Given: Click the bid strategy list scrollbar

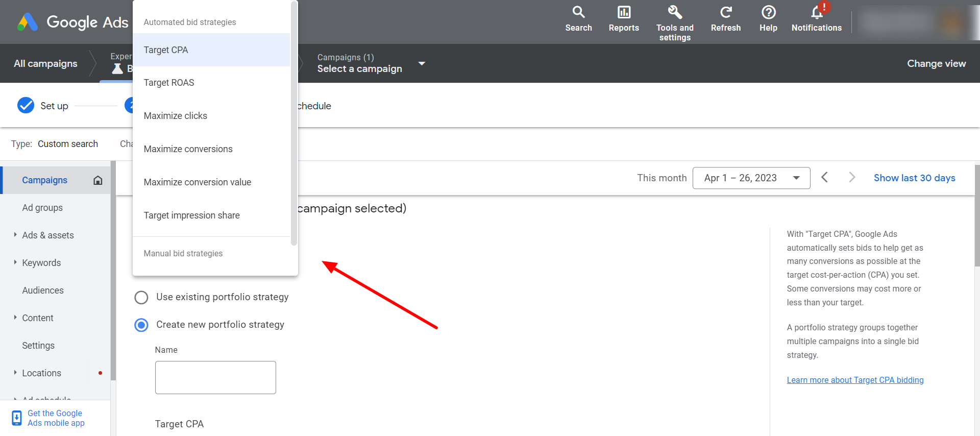Looking at the screenshot, I should [294, 124].
